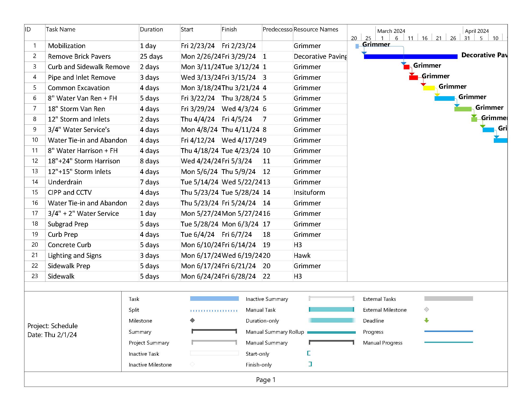The image size is (532, 411).
Task: Click the 18"+24" Storm Harrison task name
Action: [84, 161]
